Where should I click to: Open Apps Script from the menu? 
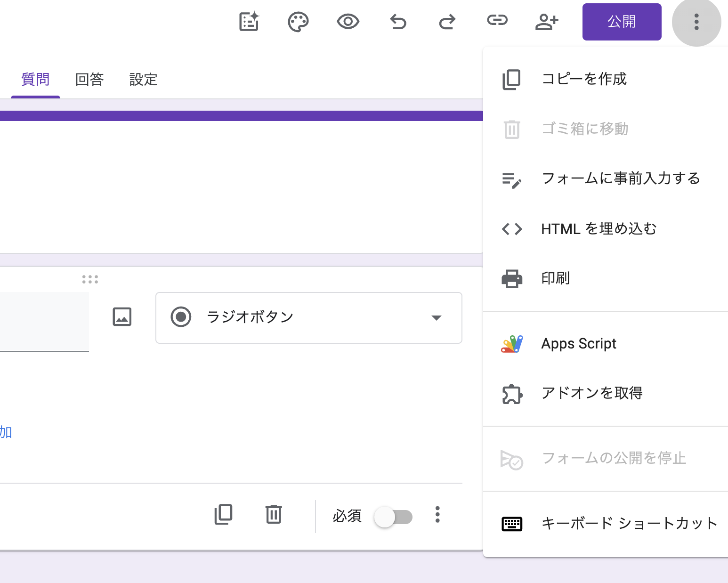pyautogui.click(x=606, y=344)
